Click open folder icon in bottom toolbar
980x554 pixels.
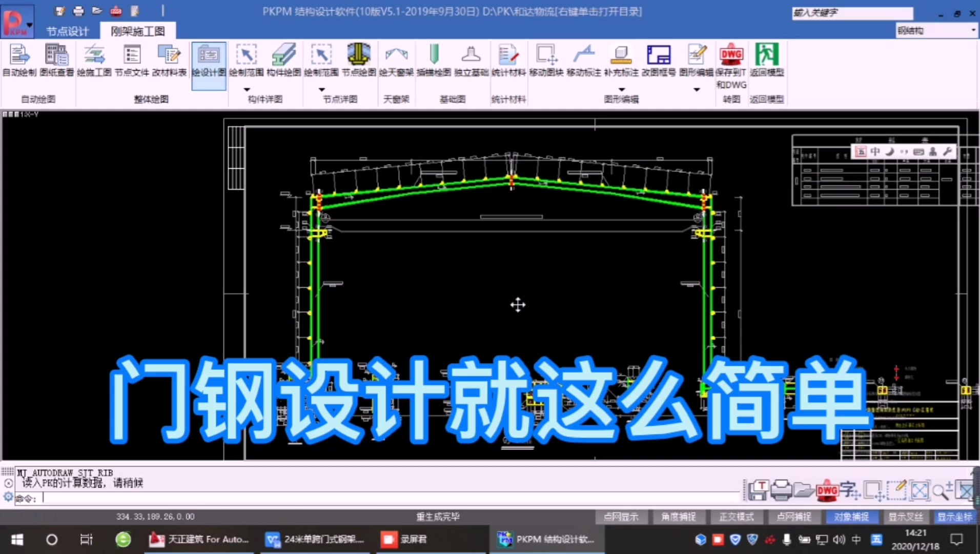tap(804, 490)
